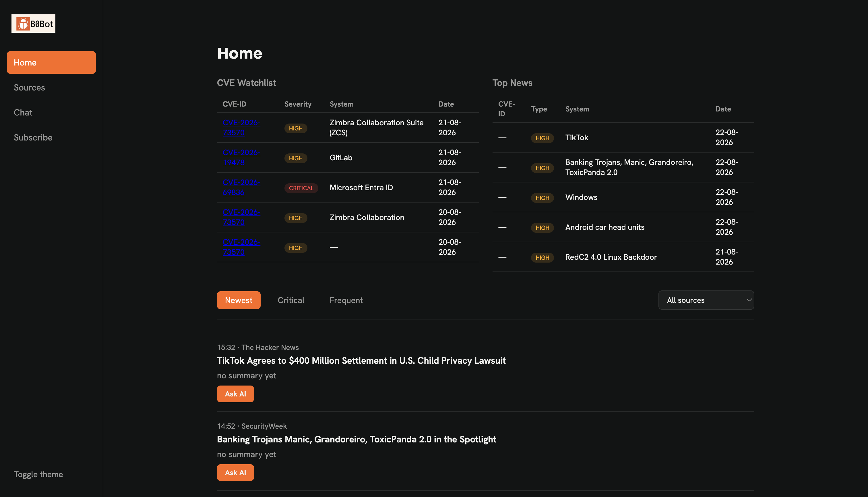Viewport: 868px width, 497px height.
Task: Open CVE link in Zimbra Collaboration row
Action: click(x=241, y=217)
